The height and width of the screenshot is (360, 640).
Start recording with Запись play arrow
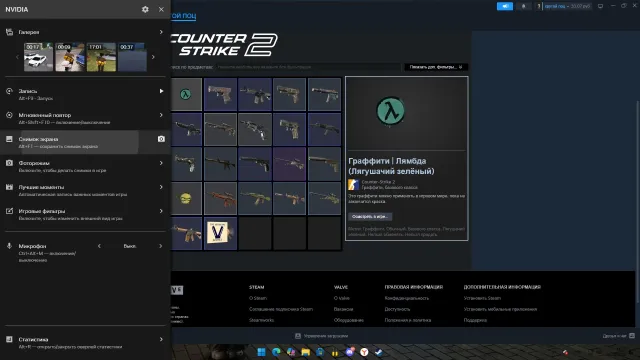pyautogui.click(x=161, y=91)
